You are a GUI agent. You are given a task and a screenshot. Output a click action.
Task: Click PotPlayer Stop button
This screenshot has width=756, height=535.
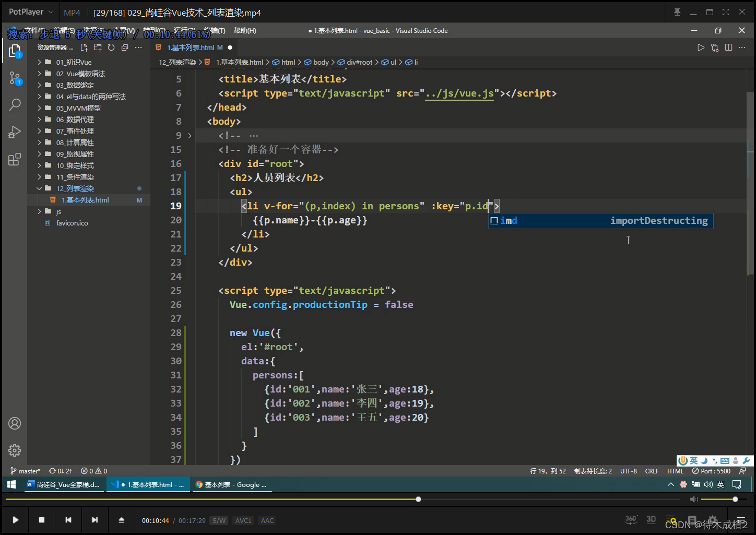(42, 520)
